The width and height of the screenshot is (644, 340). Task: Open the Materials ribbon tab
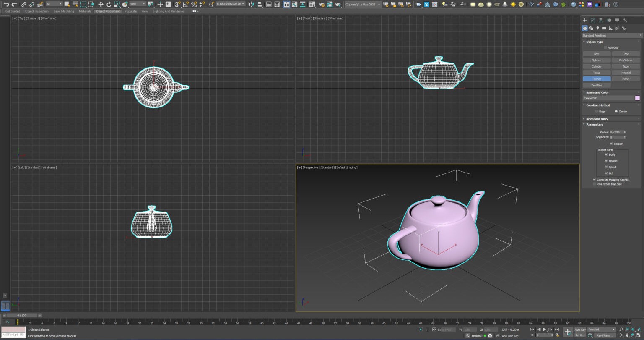[x=85, y=11]
